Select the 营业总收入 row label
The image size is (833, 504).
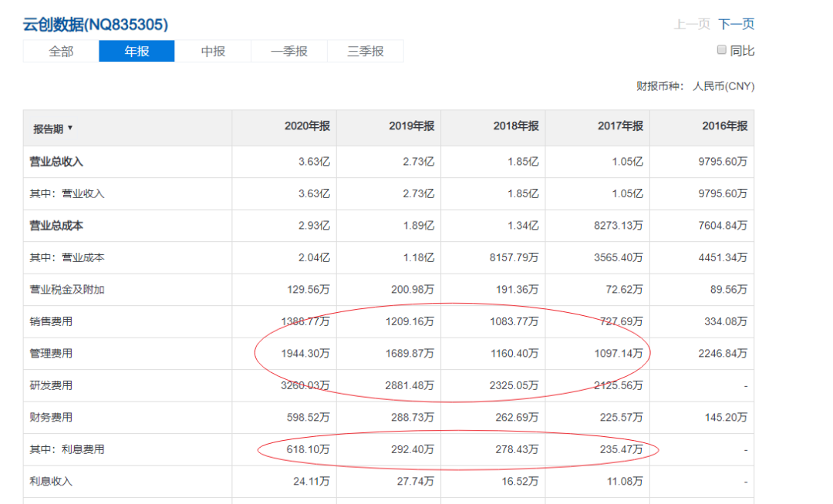(x=56, y=162)
